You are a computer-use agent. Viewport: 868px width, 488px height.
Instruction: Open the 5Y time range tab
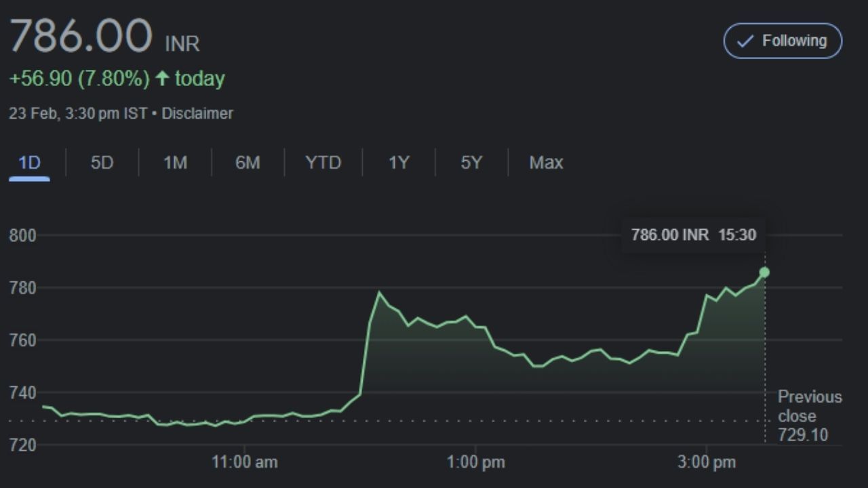(x=471, y=163)
